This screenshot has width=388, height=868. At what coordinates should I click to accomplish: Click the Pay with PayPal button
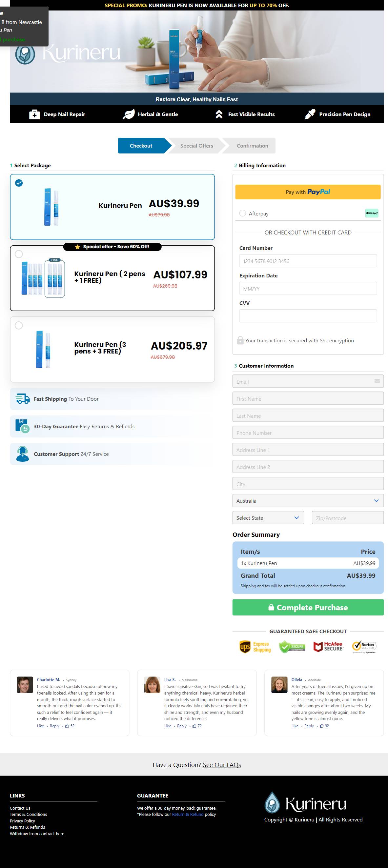[308, 192]
